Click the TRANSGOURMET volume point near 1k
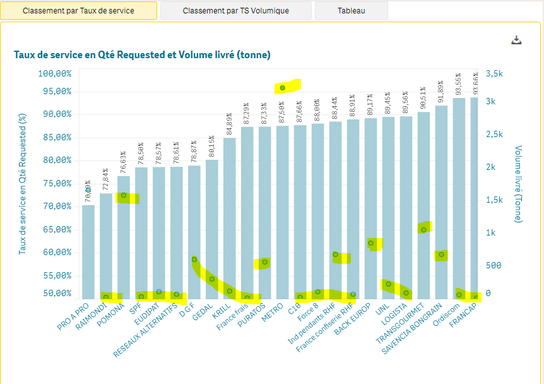The image size is (544, 384). coord(424,230)
